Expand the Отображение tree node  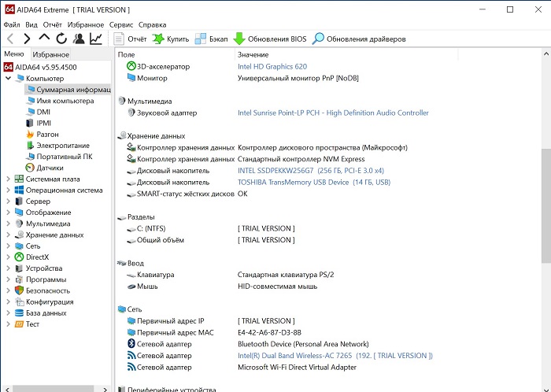coord(8,213)
